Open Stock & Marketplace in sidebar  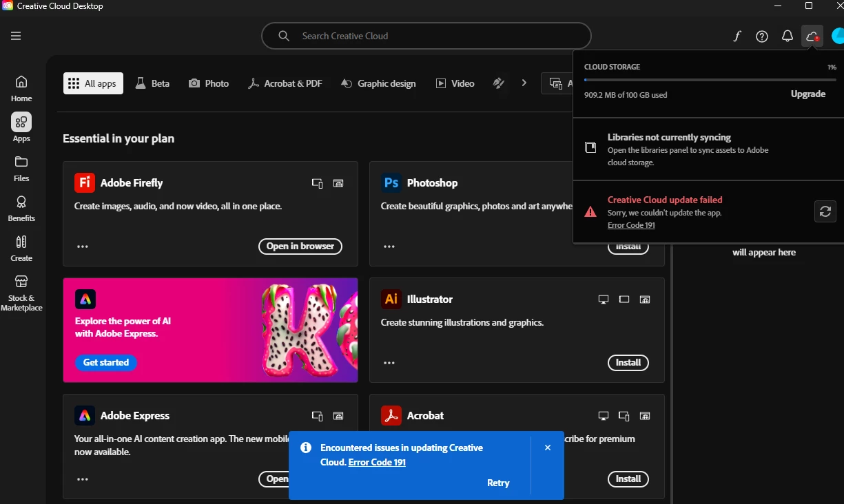pyautogui.click(x=21, y=293)
